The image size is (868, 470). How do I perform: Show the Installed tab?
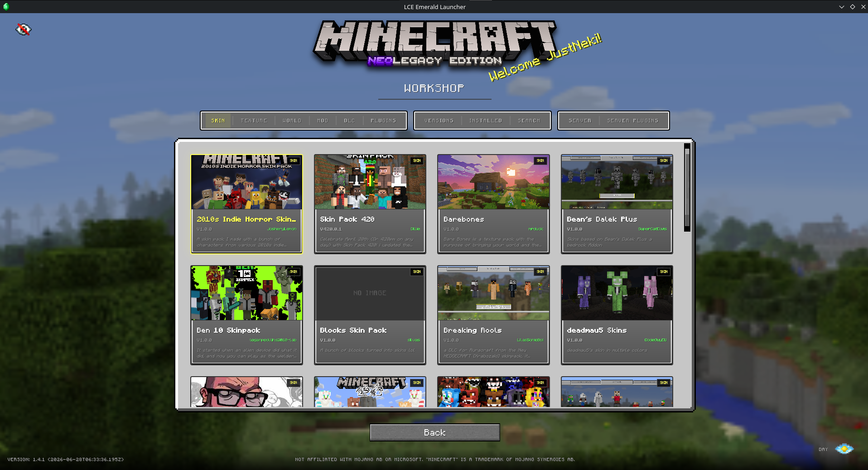(485, 121)
